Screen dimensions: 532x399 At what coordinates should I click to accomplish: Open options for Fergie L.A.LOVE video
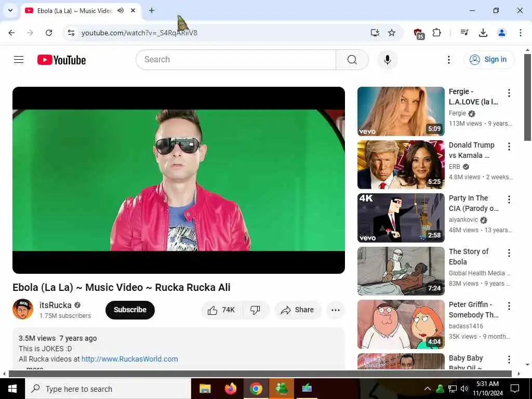pos(509,93)
